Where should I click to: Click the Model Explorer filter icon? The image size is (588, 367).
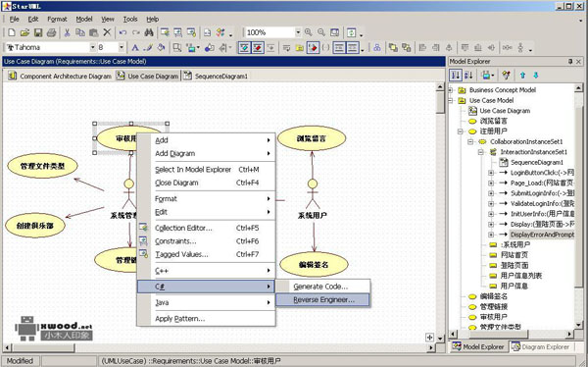pos(507,76)
